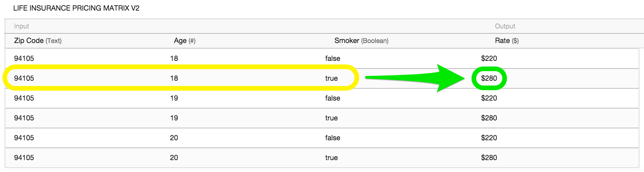Click the Age column header
Viewport: 644px width, 172px height.
click(x=185, y=41)
